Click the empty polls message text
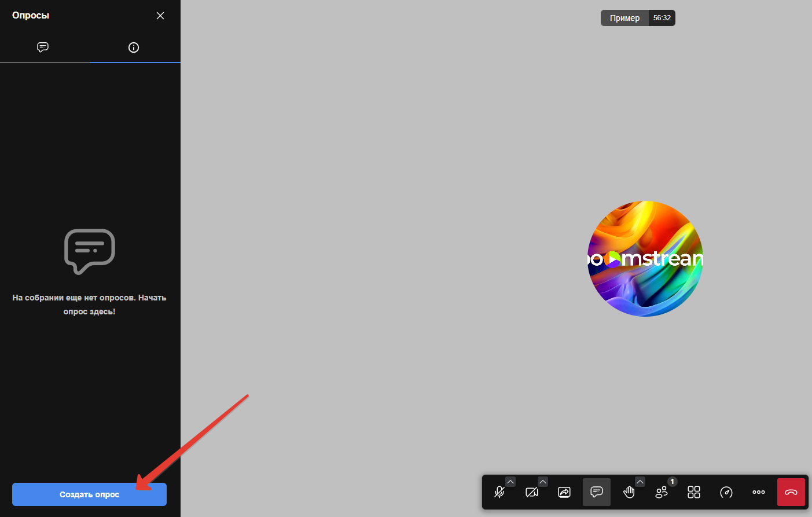 (89, 305)
